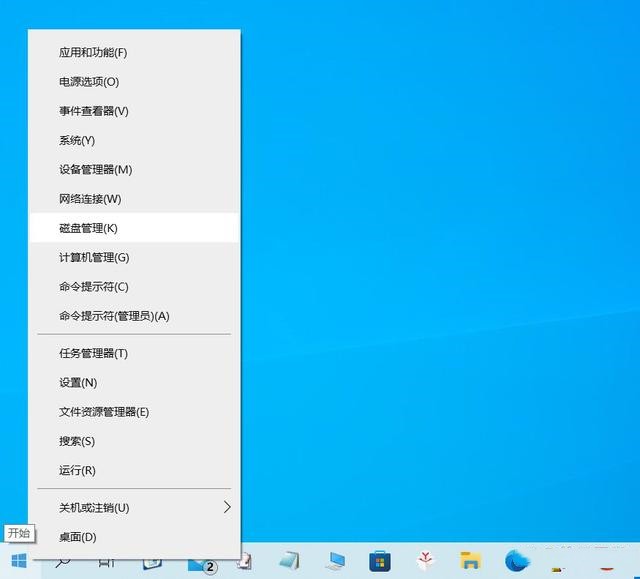This screenshot has height=579, width=640.
Task: Expand the 关机或注销(U) submenu arrow
Action: (x=227, y=507)
